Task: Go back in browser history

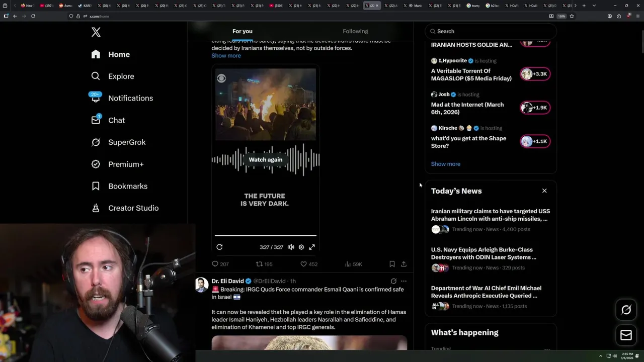Action: coord(15,16)
